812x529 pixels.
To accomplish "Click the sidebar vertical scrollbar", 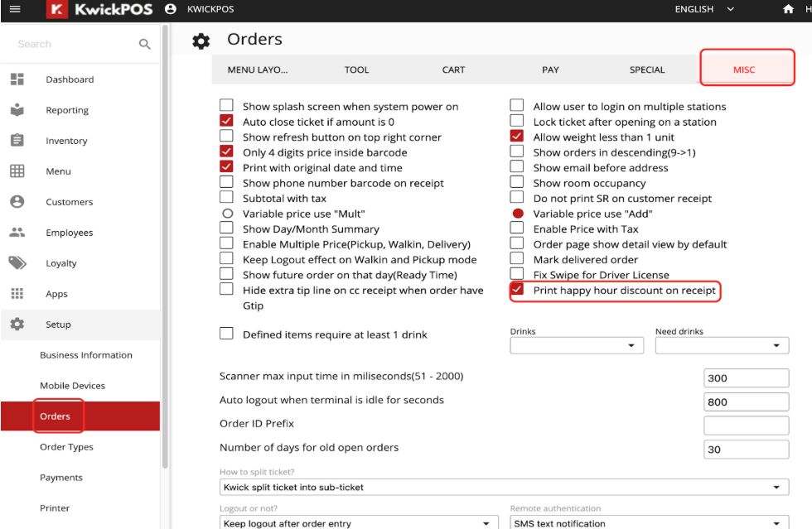I will click(x=165, y=246).
